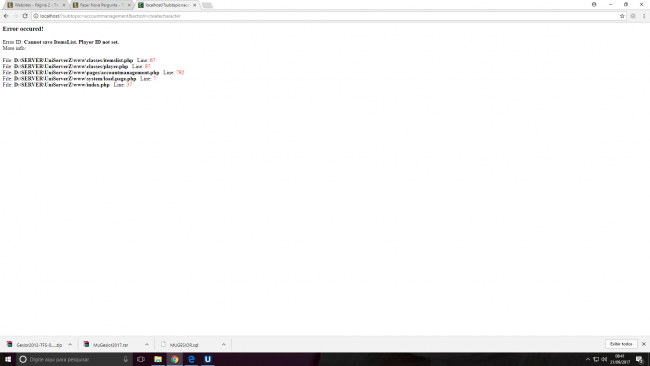Viewport: 650px width, 366px height.
Task: Expand options for Gesior2012-TFS zip download
Action: pos(70,344)
